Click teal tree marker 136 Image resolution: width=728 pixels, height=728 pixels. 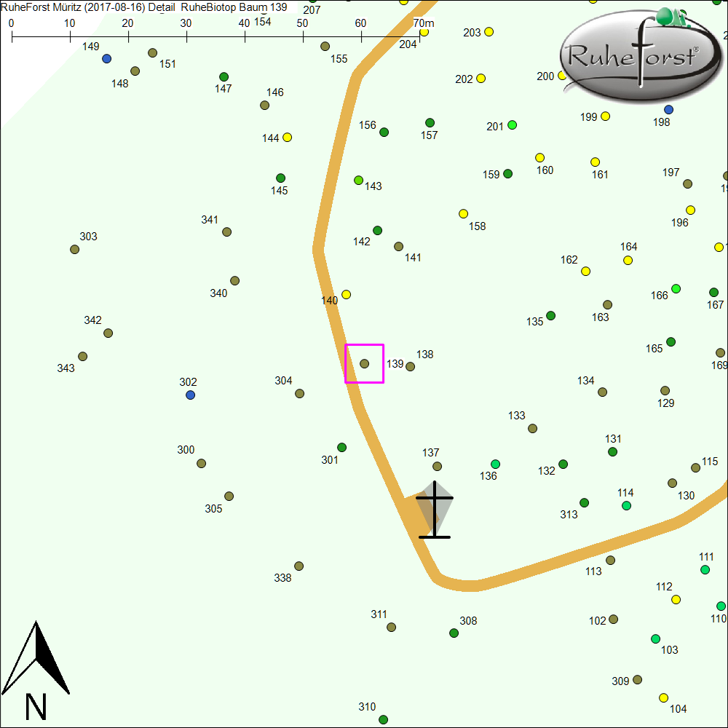click(x=496, y=464)
